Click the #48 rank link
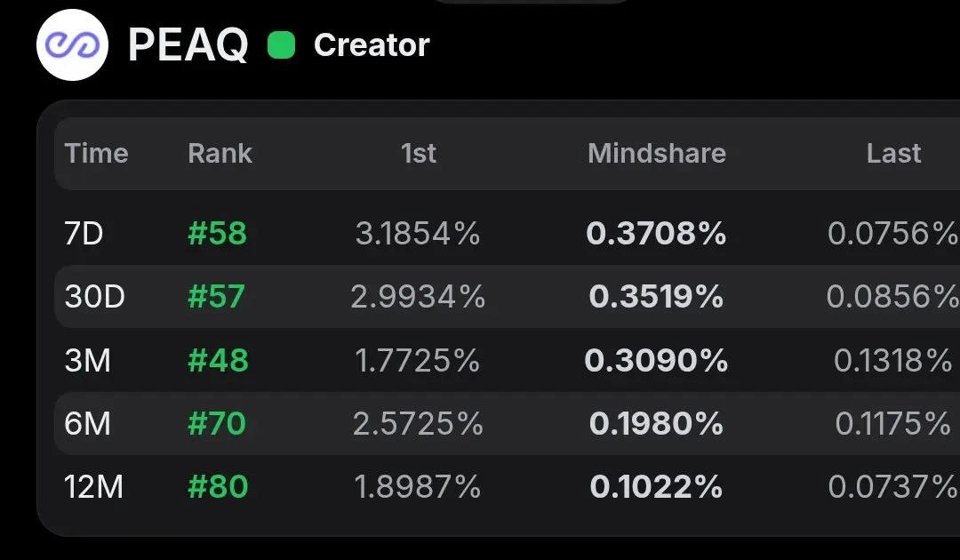Viewport: 960px width, 560px height. [x=218, y=361]
